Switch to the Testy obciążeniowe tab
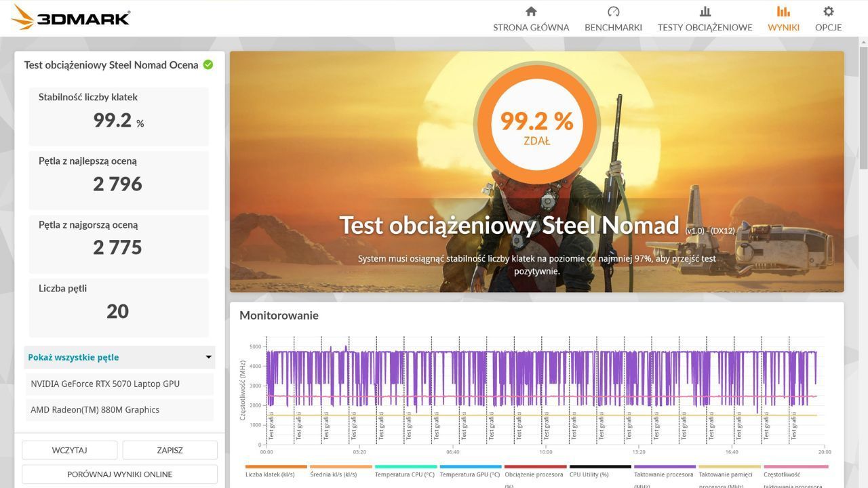This screenshot has width=868, height=488. [x=705, y=19]
